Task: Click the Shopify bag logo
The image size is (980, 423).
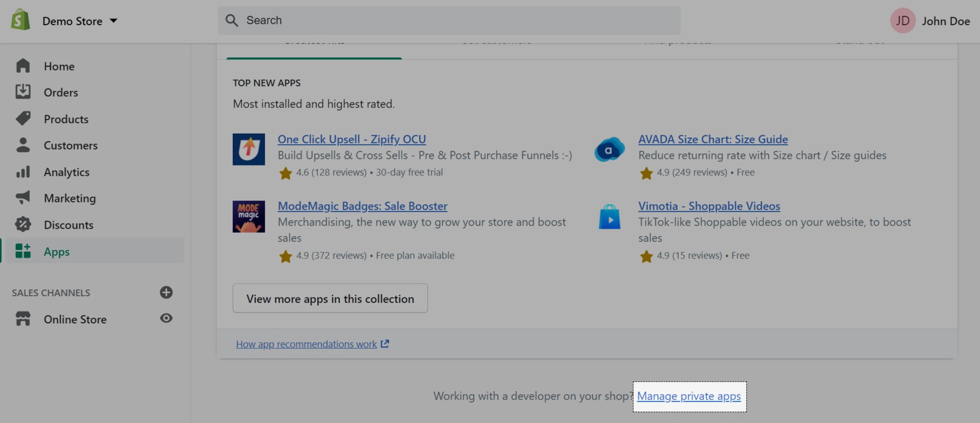Action: (x=20, y=20)
